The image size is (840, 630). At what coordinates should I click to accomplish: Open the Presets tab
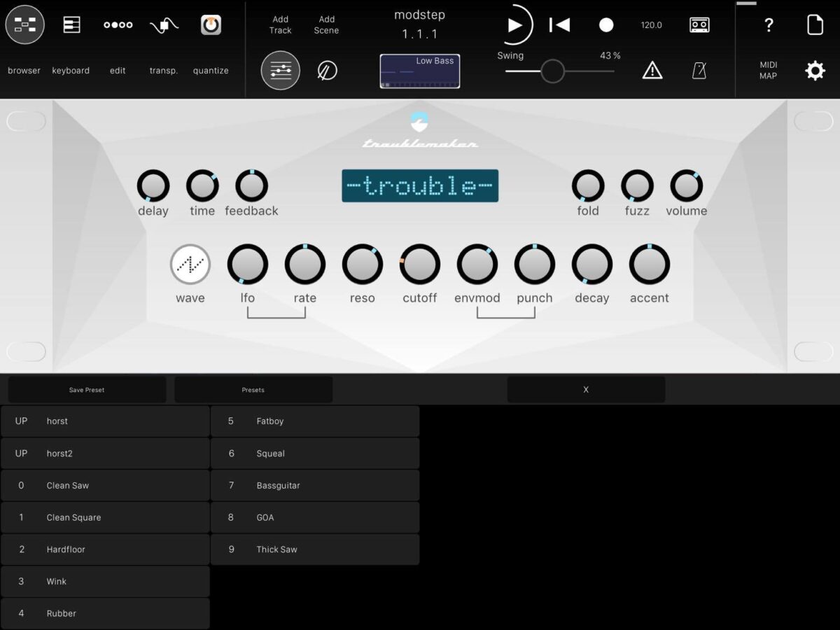pyautogui.click(x=253, y=390)
